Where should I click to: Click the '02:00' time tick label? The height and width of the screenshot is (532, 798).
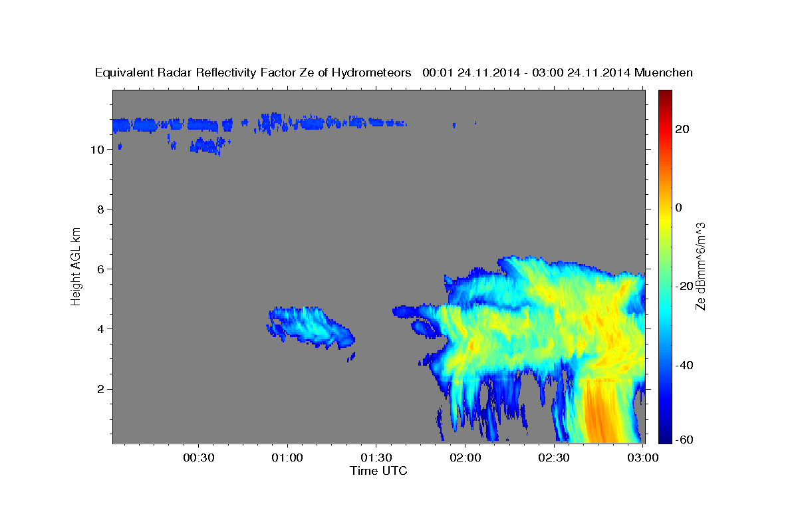(x=465, y=458)
